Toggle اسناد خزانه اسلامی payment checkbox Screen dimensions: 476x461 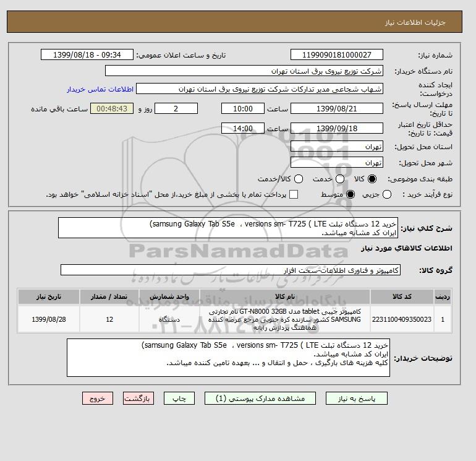[x=294, y=194]
